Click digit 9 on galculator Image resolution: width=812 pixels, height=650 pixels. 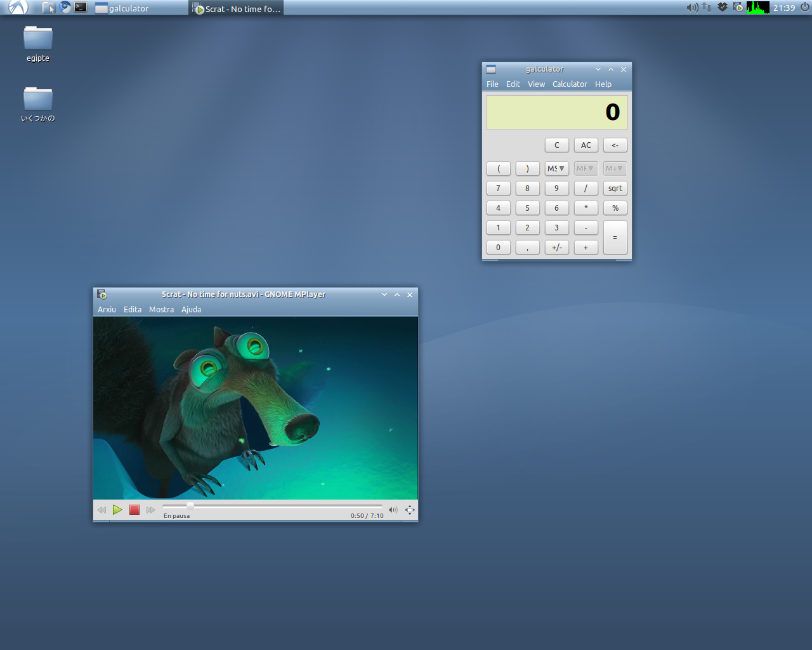pyautogui.click(x=557, y=189)
